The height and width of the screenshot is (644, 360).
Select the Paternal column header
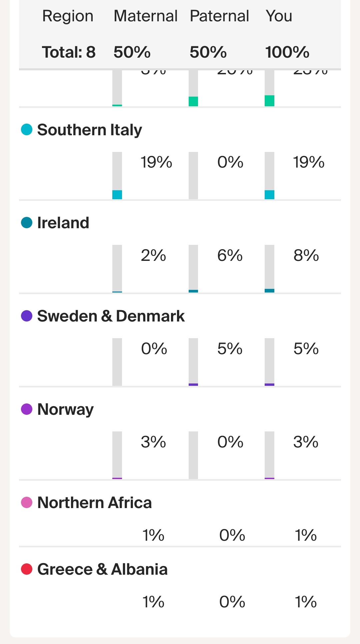[219, 16]
